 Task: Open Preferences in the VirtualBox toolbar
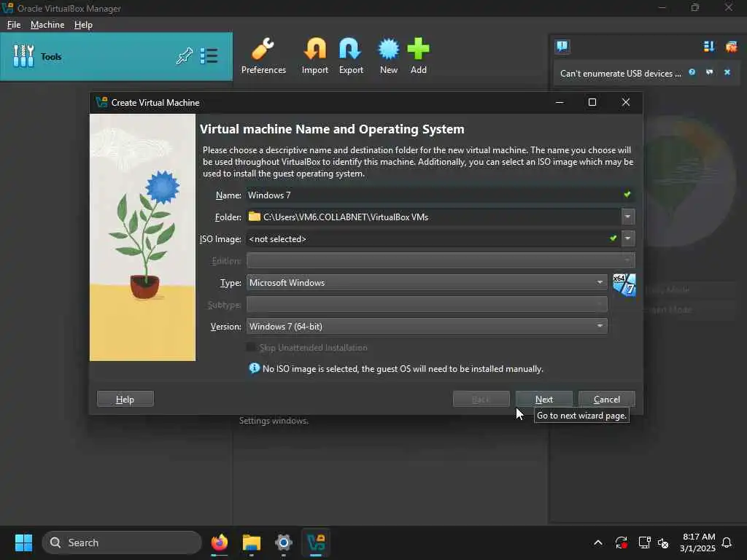(x=263, y=56)
